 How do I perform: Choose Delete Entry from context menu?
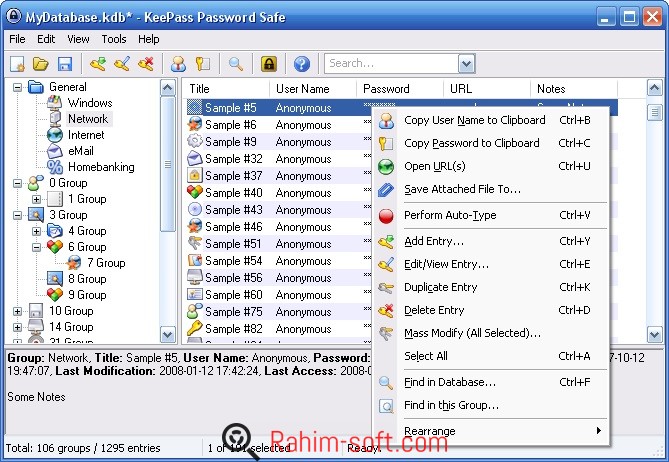490,310
